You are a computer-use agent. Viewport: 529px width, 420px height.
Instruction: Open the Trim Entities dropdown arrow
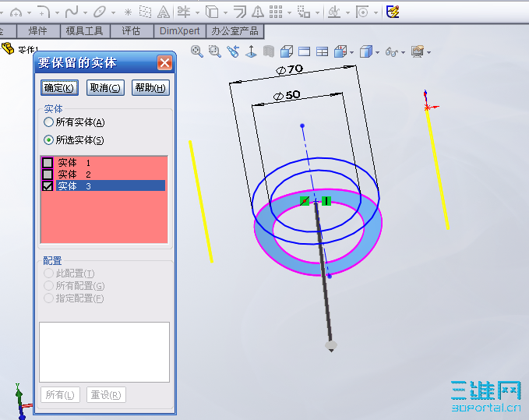pos(197,13)
